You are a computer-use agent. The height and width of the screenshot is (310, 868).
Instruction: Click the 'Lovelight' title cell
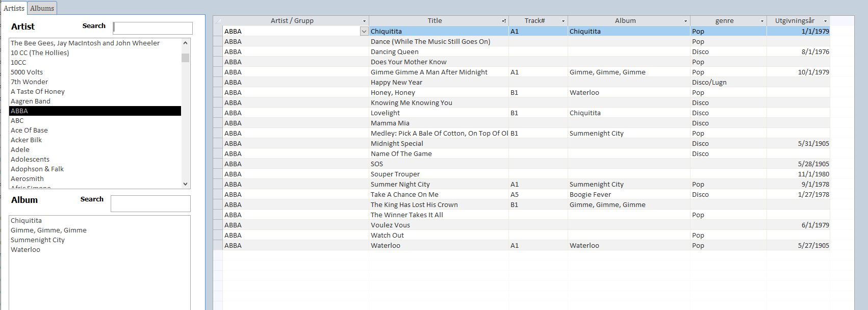pyautogui.click(x=439, y=113)
